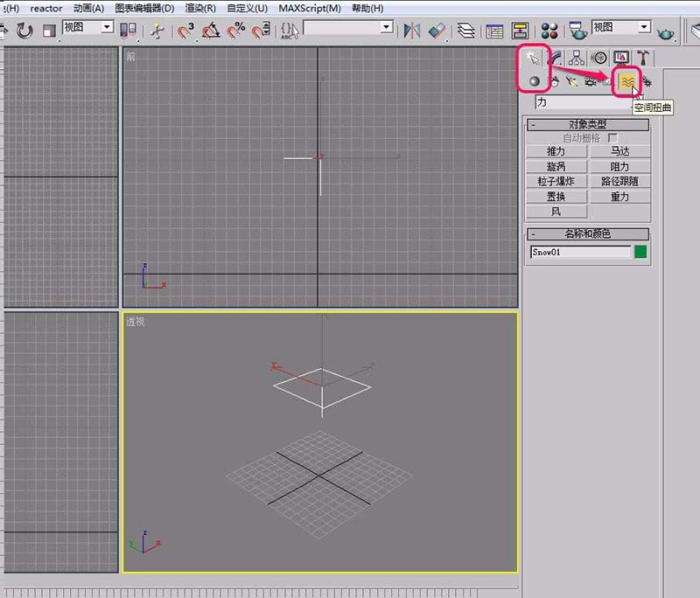Toggle the 3D Snaps icon
The image size is (700, 598).
pyautogui.click(x=185, y=31)
